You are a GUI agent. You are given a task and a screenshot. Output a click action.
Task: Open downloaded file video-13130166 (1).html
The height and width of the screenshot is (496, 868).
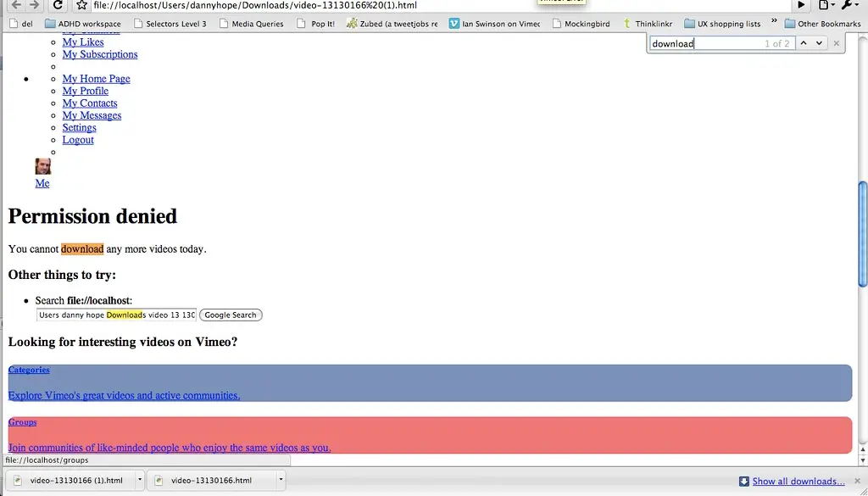70,481
